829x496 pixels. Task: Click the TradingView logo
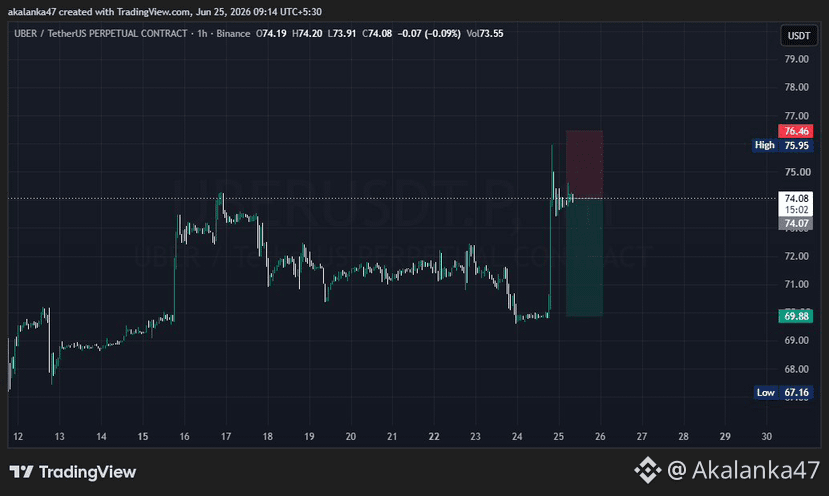point(73,472)
